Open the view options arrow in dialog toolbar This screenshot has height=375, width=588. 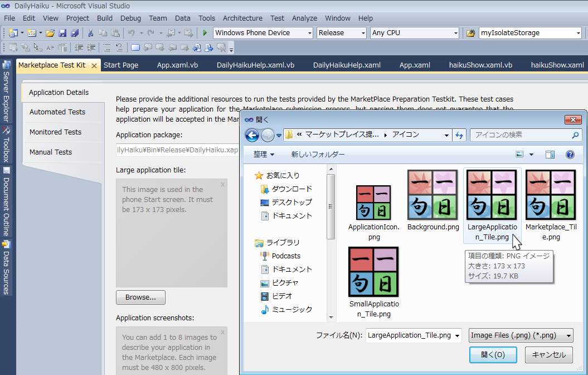[531, 155]
